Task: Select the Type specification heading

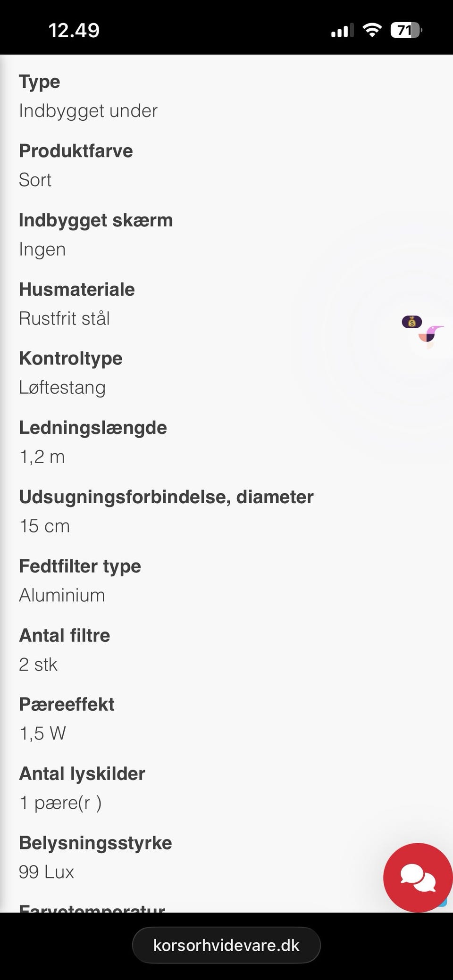Action: (x=40, y=82)
